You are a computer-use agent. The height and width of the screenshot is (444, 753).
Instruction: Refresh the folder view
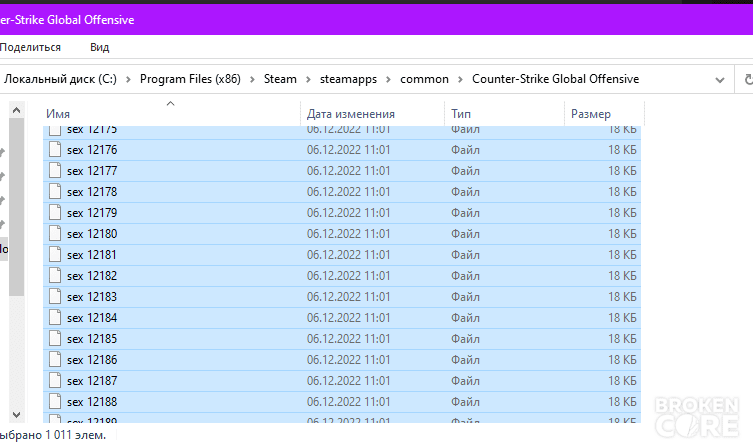748,80
